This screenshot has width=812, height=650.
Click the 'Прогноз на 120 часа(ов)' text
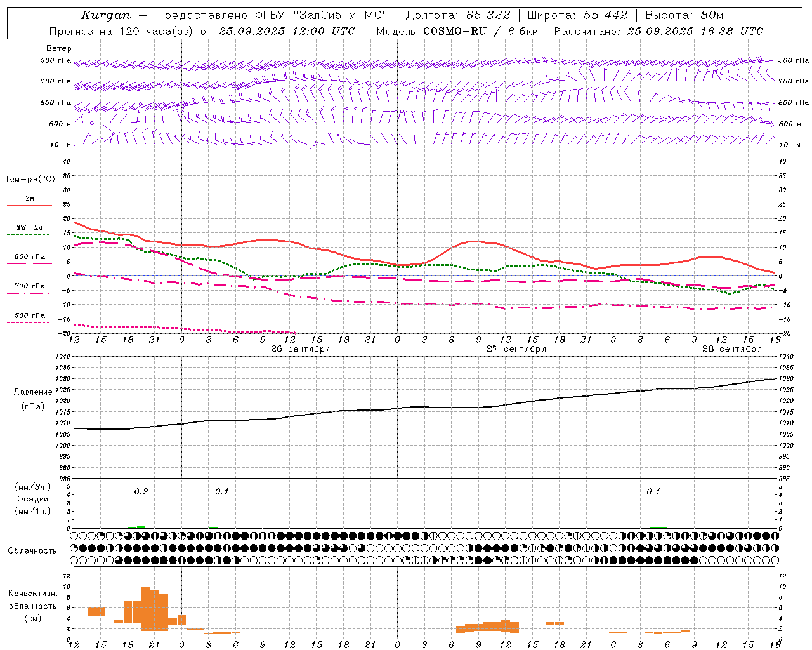coord(121,31)
